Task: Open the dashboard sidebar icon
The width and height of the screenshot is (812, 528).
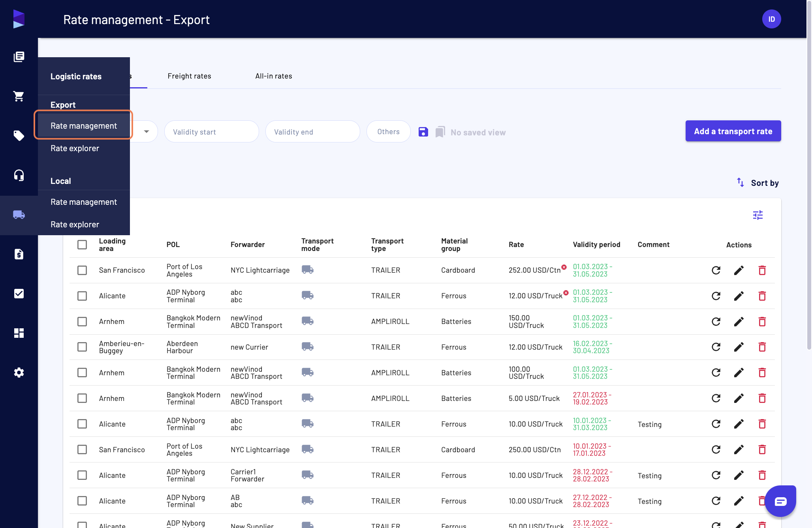Action: [19, 333]
